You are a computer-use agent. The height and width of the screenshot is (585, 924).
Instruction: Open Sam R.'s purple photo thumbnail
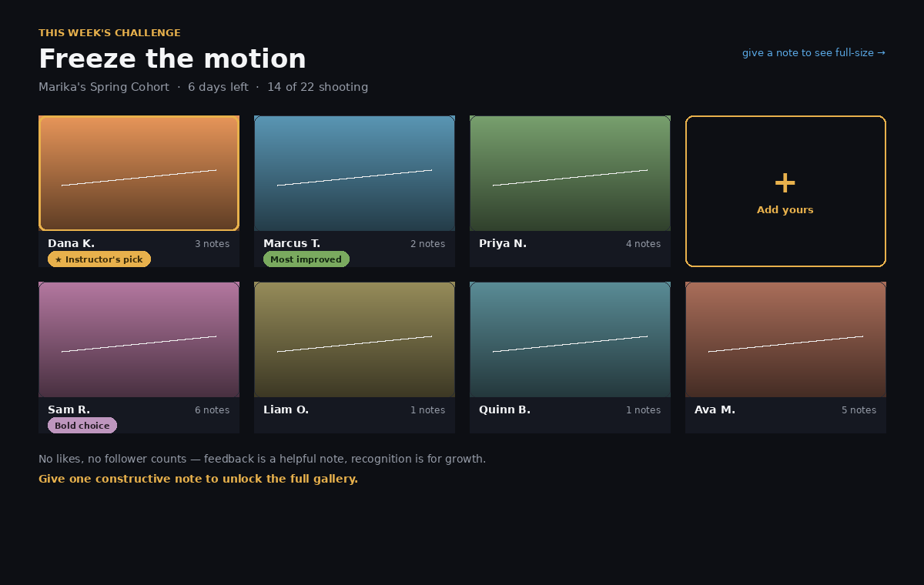[x=139, y=339]
